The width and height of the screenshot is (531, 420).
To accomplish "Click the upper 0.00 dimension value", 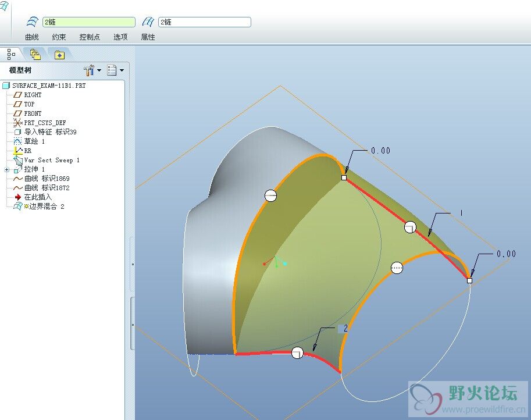I will (x=380, y=151).
